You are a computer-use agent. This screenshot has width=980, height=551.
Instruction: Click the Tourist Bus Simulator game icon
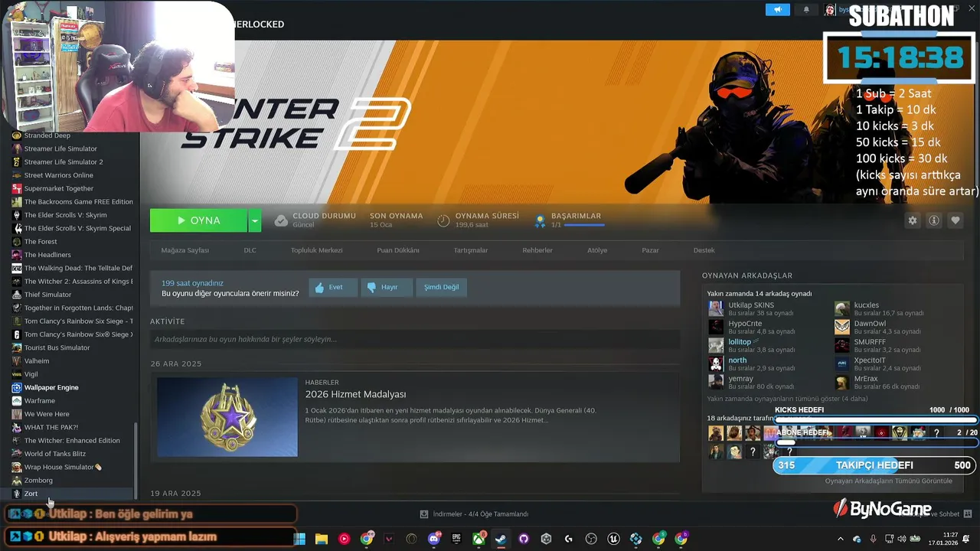[17, 347]
